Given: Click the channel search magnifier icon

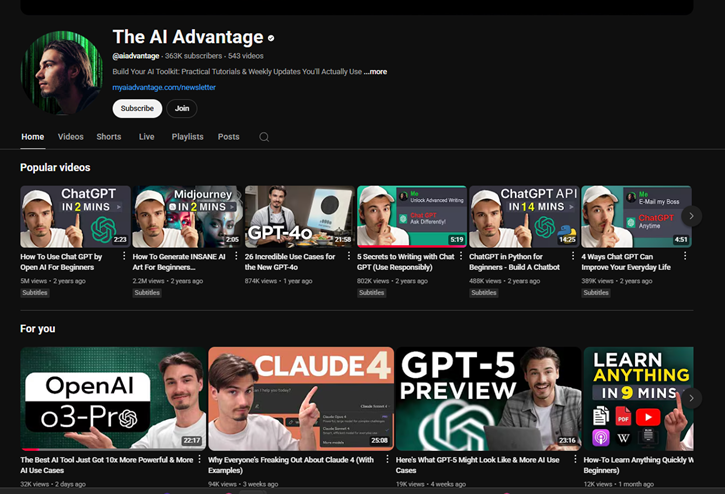Looking at the screenshot, I should (264, 137).
